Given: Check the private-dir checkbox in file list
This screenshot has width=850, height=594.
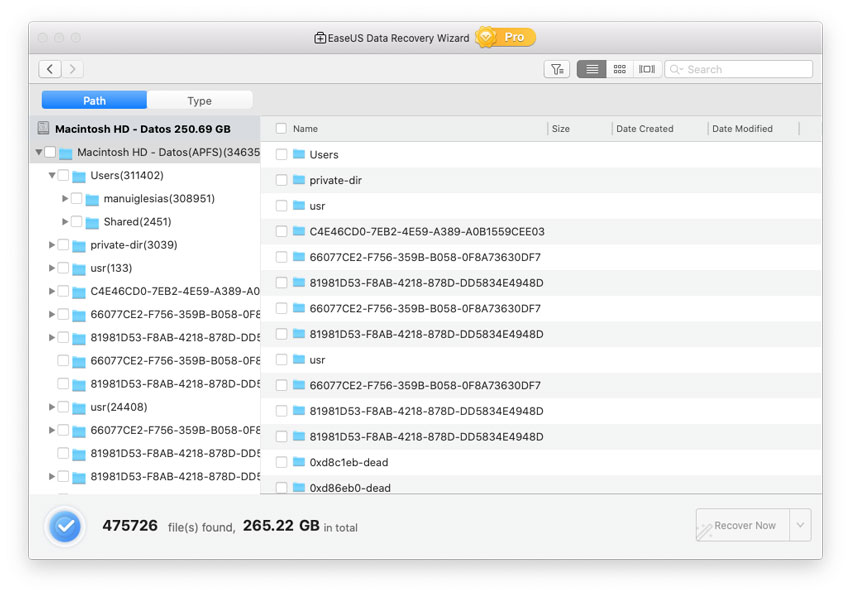Looking at the screenshot, I should (x=281, y=180).
